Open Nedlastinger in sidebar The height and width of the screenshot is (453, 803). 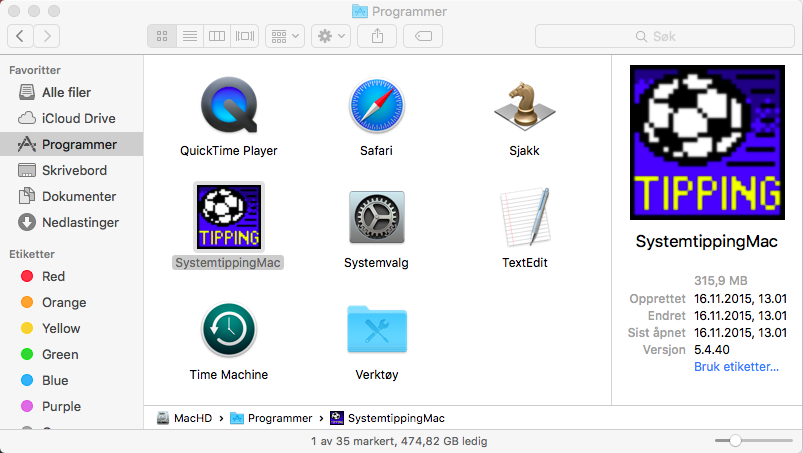click(72, 223)
